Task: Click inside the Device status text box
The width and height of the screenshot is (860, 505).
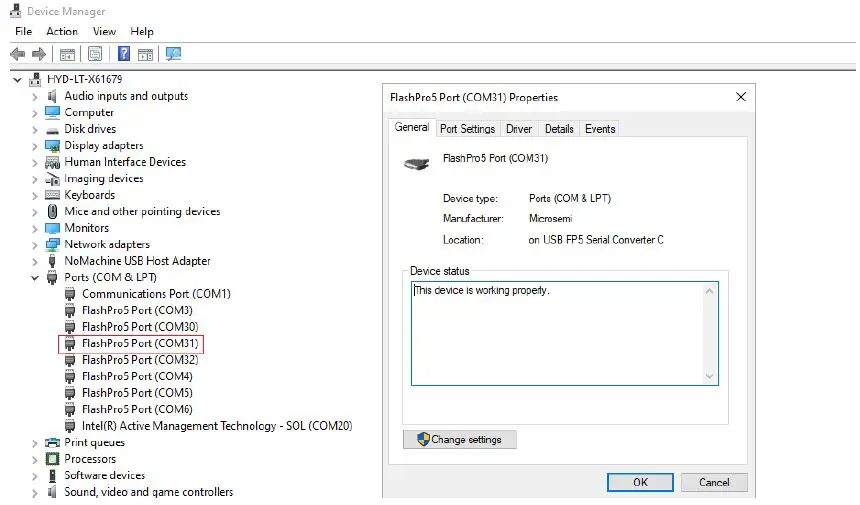Action: click(564, 333)
